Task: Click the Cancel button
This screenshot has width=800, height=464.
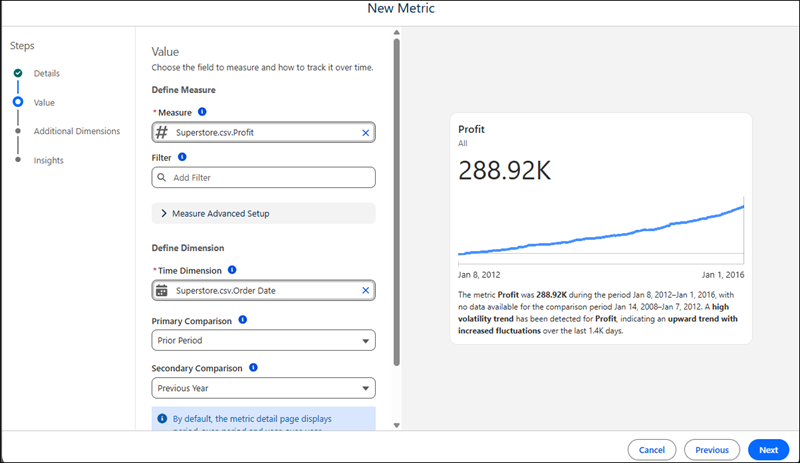Action: (652, 450)
